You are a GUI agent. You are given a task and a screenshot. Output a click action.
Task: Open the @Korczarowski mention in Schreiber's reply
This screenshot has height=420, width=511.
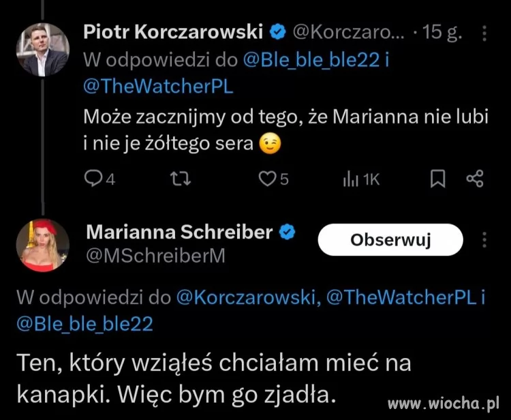(x=247, y=297)
